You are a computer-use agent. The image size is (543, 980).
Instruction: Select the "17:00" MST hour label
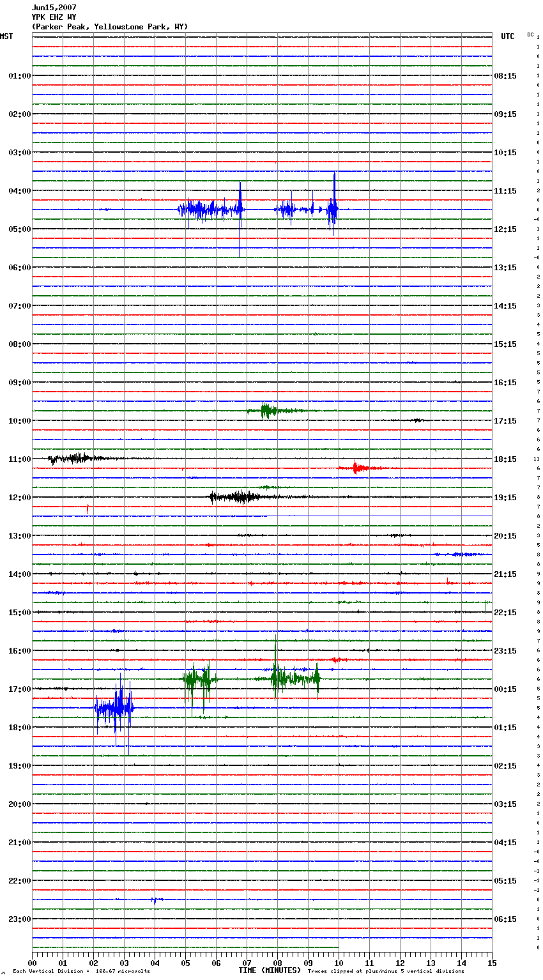(20, 689)
